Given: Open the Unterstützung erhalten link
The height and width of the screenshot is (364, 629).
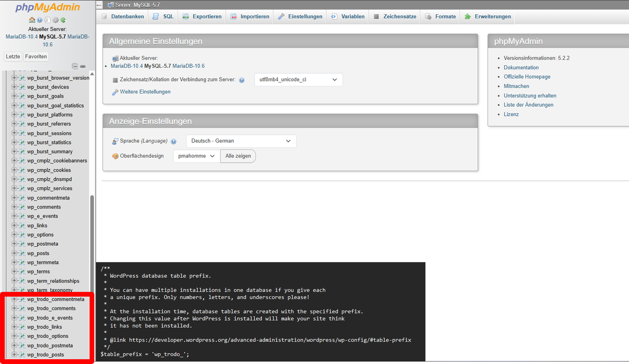Looking at the screenshot, I should [530, 96].
